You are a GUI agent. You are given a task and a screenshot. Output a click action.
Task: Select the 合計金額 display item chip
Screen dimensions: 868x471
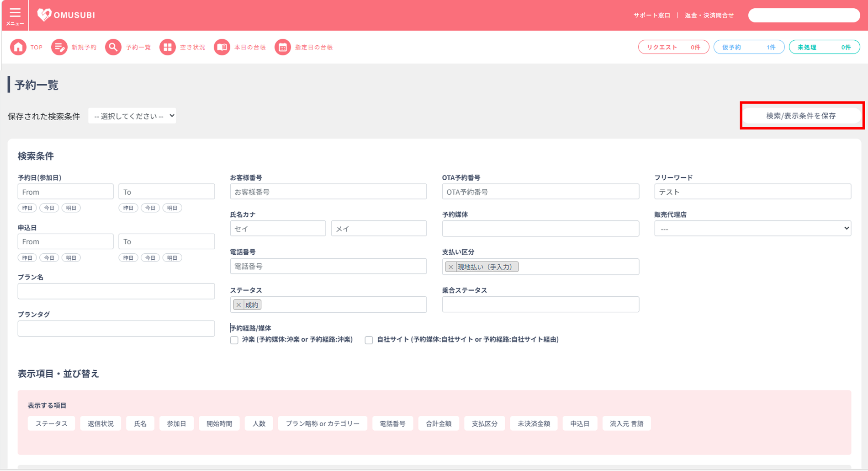[439, 423]
